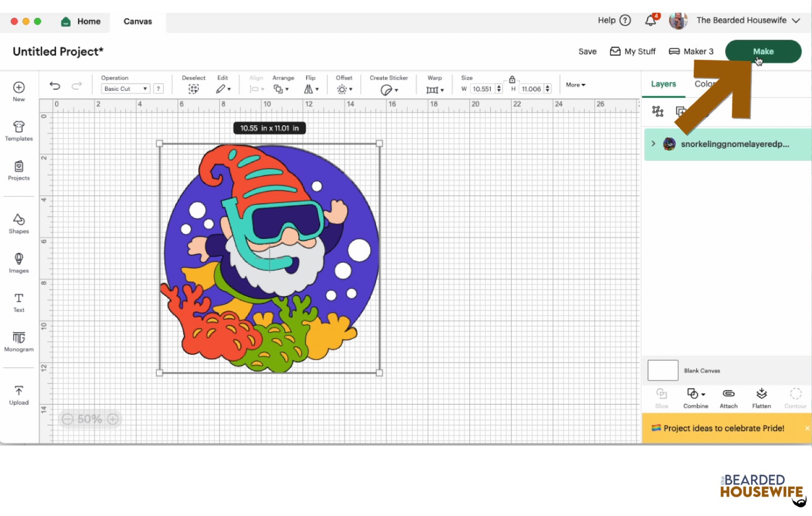Click the profile avatar picture

678,20
